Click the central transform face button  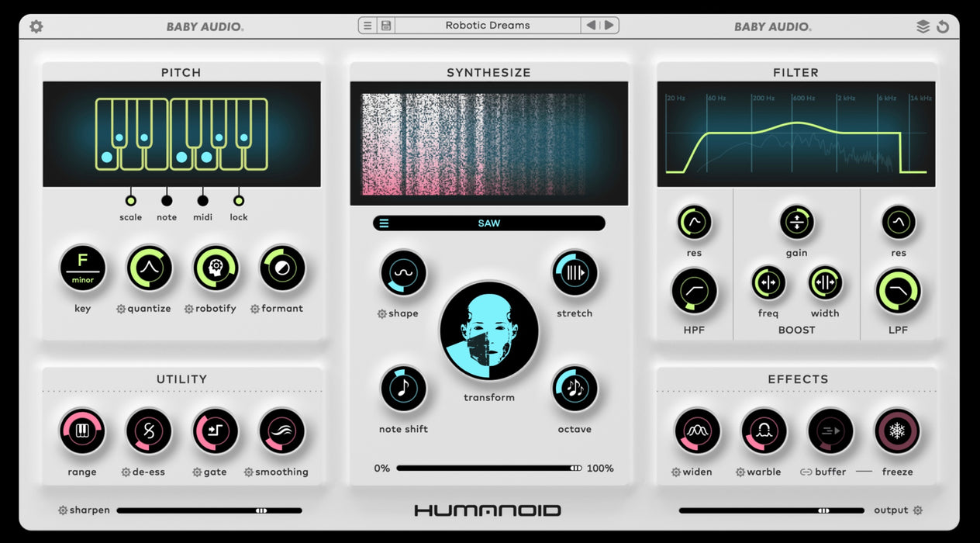click(x=489, y=330)
